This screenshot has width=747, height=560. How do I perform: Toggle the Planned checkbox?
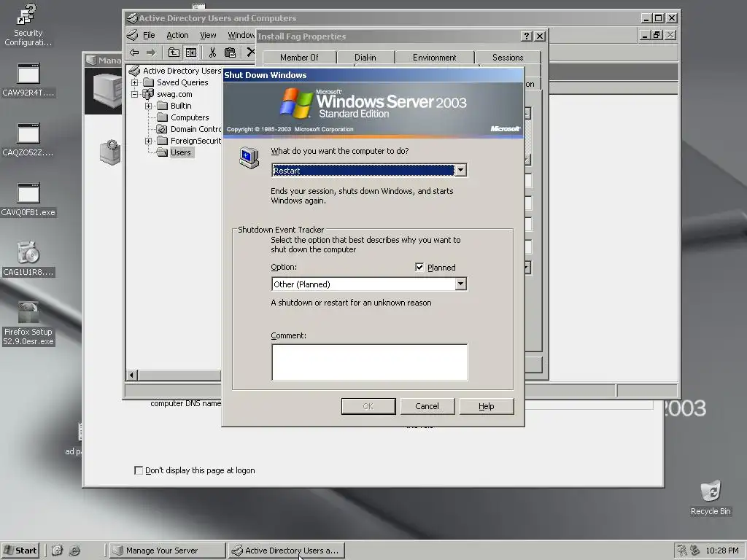point(419,267)
